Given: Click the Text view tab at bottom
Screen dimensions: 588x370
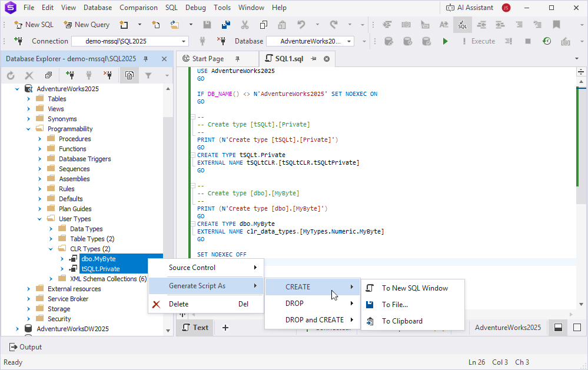Looking at the screenshot, I should coord(195,328).
